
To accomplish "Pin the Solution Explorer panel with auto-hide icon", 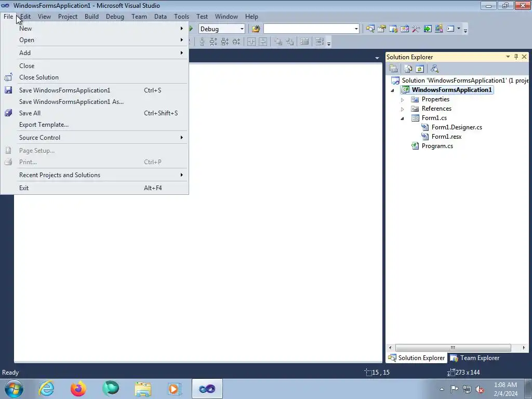I will [516, 57].
